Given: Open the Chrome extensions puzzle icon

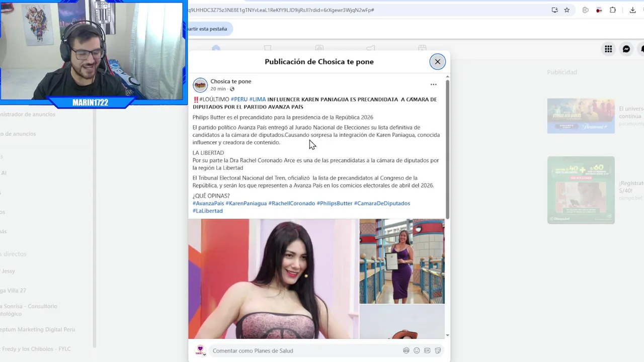Looking at the screenshot, I should pos(612,10).
